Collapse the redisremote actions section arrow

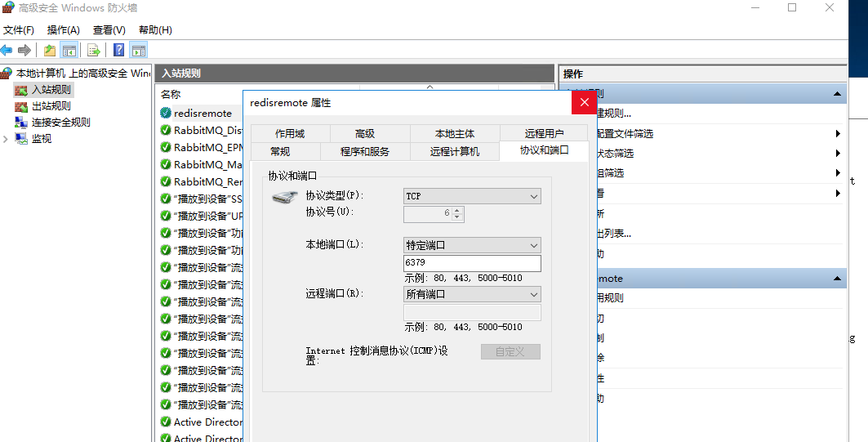coord(837,279)
